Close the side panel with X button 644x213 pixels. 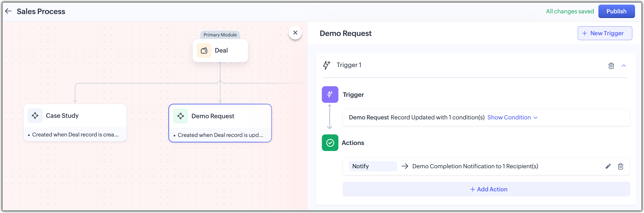click(x=295, y=33)
